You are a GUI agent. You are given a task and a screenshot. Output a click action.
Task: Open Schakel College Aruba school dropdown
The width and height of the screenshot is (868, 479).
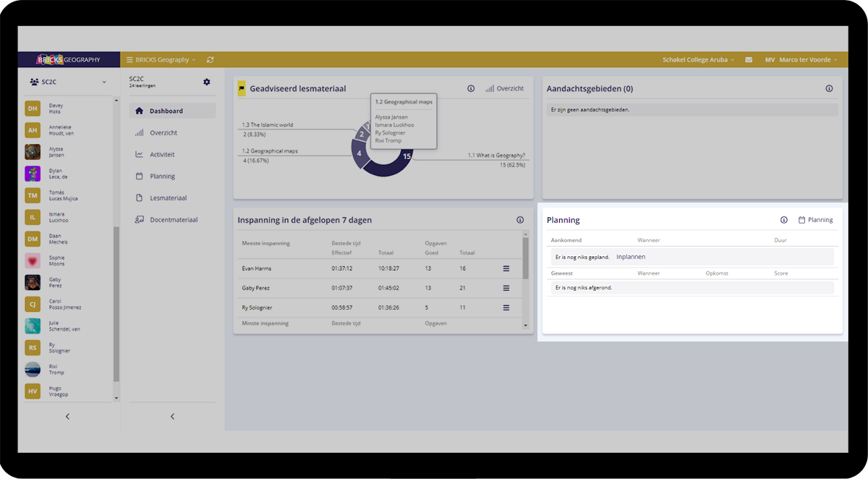[x=698, y=60]
